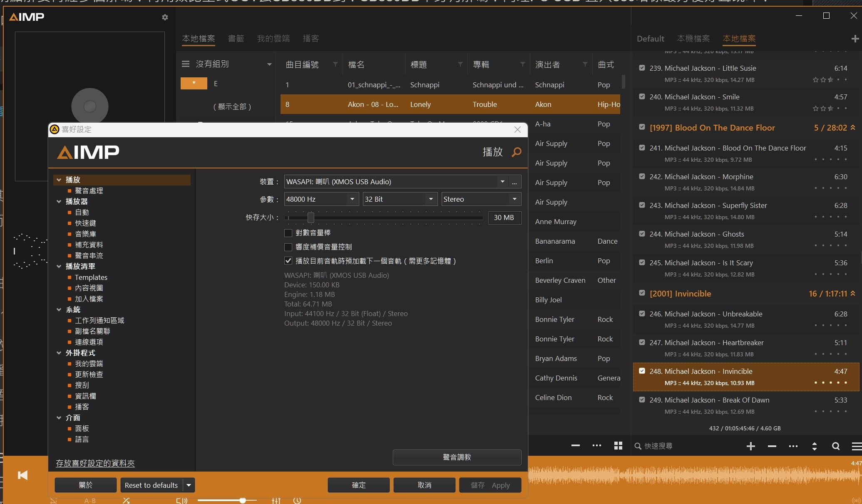862x504 pixels.
Task: Select Templates in settings tree
Action: tap(91, 277)
